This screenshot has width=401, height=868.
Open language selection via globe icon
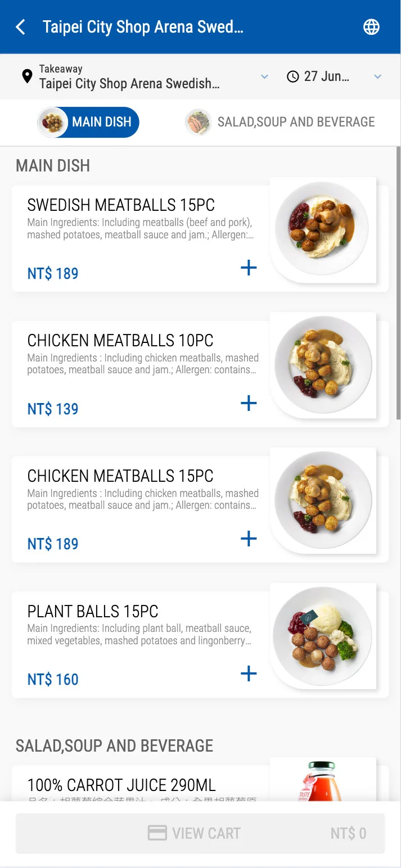tap(371, 27)
